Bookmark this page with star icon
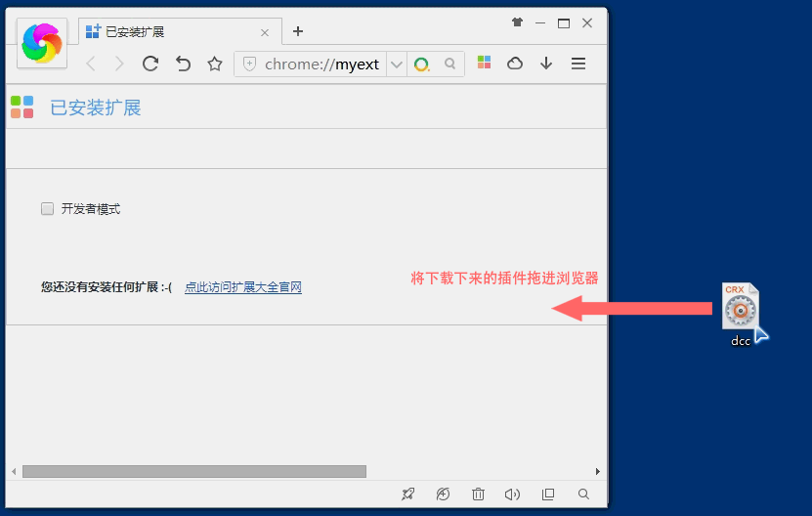 (215, 64)
